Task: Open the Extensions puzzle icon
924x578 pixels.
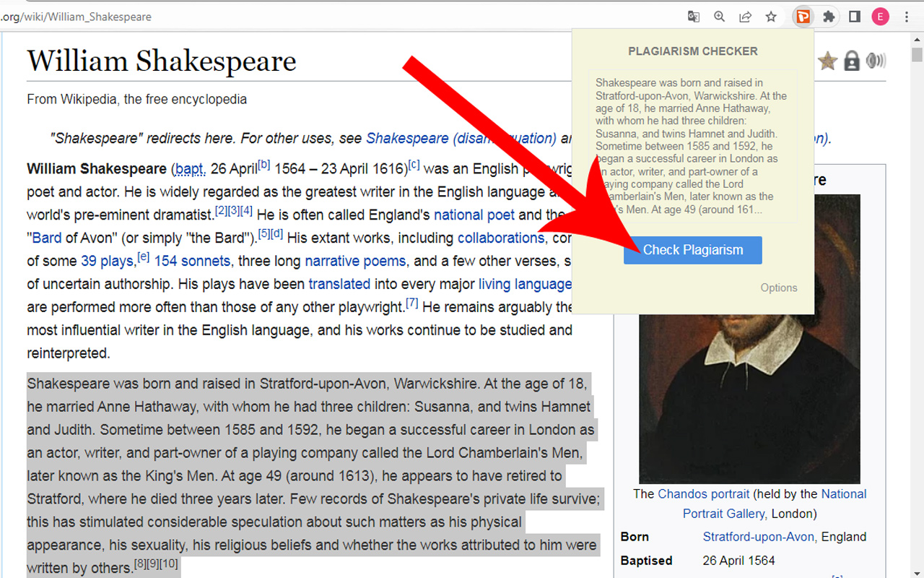Action: tap(829, 17)
